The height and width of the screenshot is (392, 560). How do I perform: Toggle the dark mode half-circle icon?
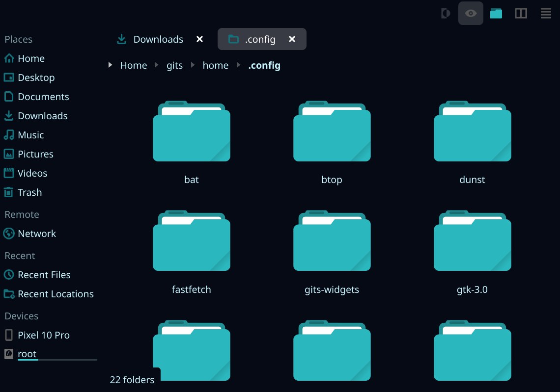pos(446,14)
